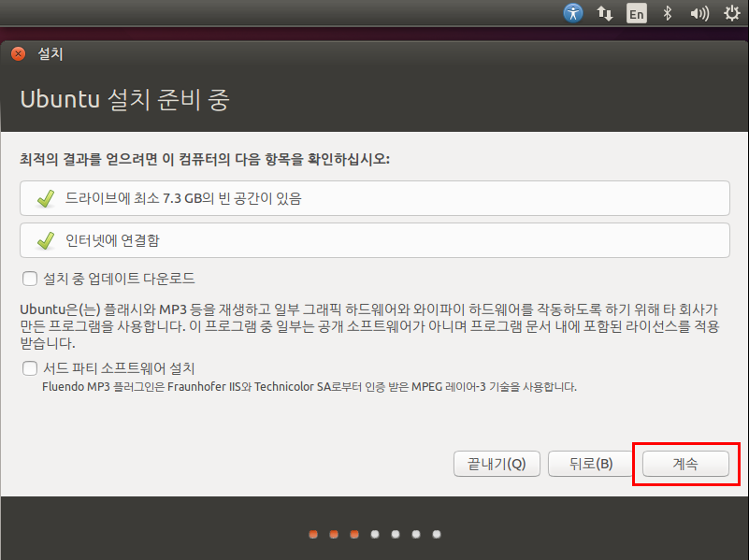Click the 계속 button
The height and width of the screenshot is (560, 749).
[685, 464]
